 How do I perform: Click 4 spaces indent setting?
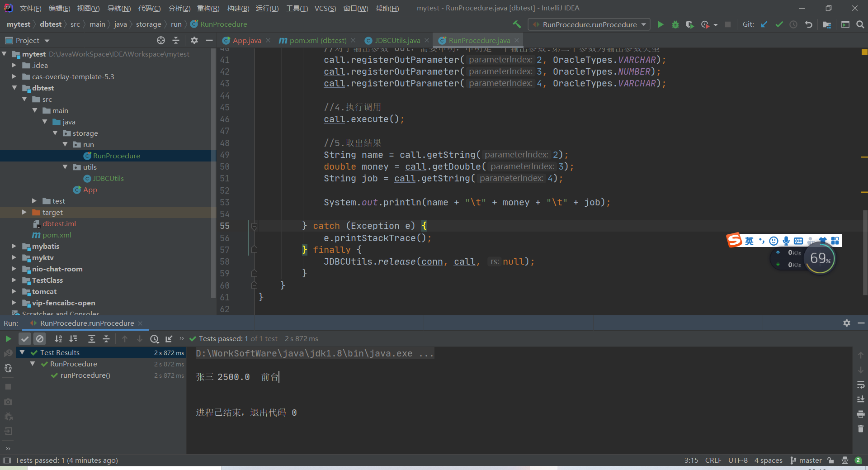pyautogui.click(x=768, y=460)
